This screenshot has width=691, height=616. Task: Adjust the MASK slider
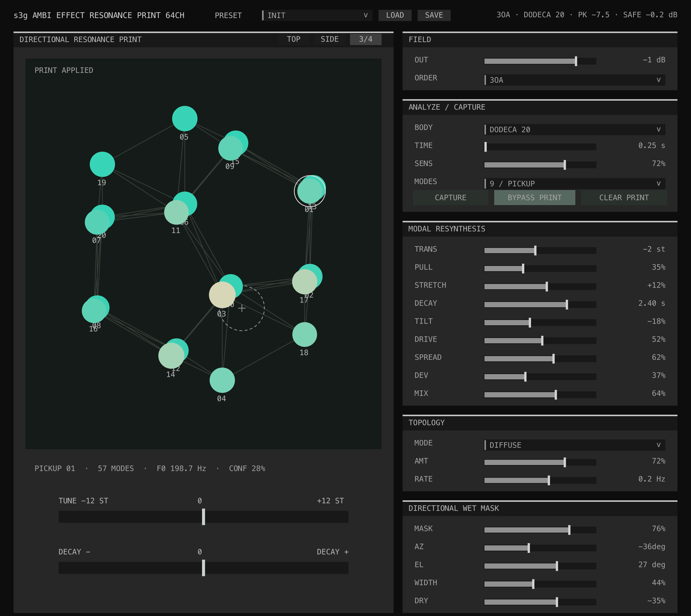pyautogui.click(x=540, y=530)
